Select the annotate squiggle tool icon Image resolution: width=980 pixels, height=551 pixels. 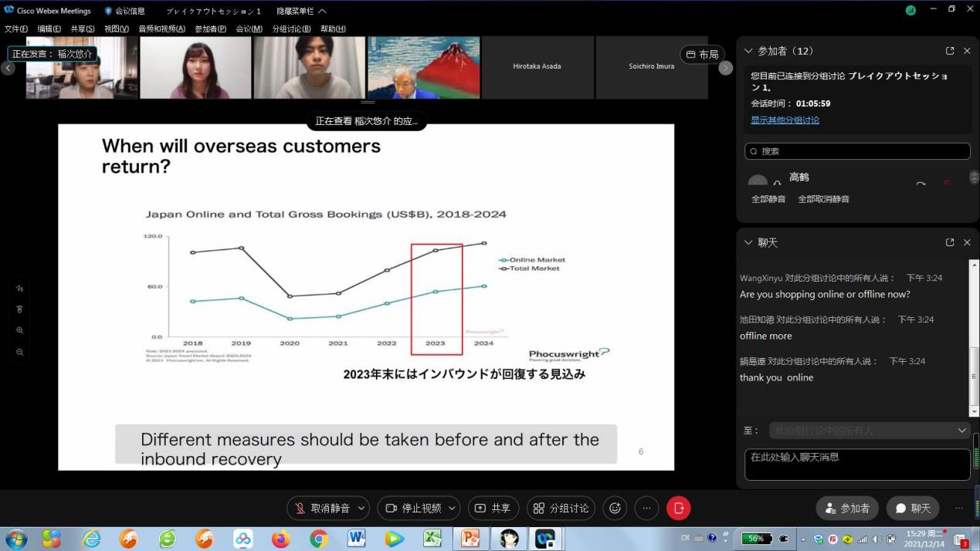tap(20, 288)
